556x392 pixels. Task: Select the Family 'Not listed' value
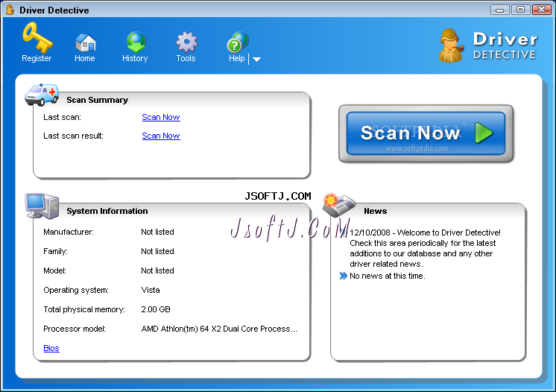tap(157, 252)
